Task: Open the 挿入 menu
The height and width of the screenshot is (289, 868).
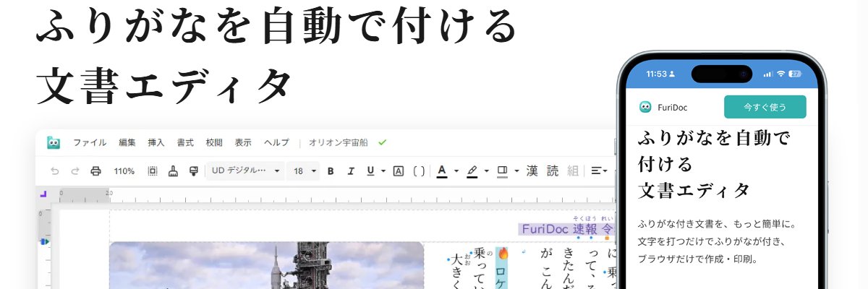Action: coord(156,142)
